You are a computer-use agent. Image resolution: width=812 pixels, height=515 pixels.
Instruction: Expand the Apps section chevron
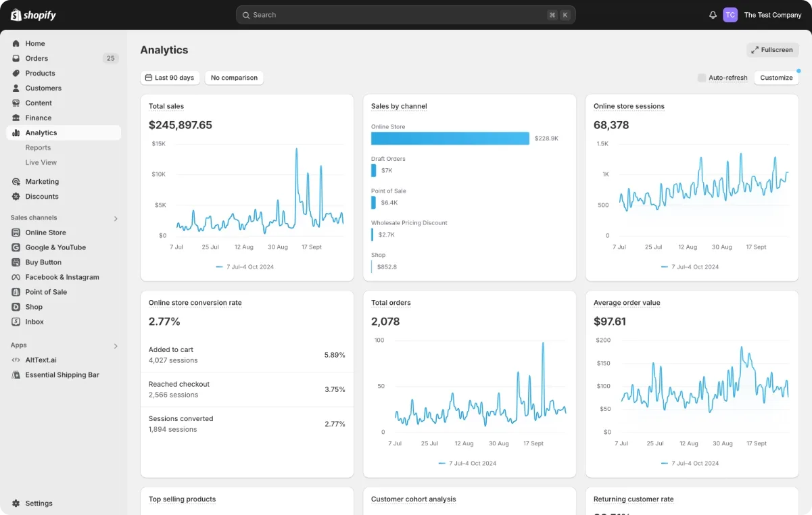click(116, 346)
